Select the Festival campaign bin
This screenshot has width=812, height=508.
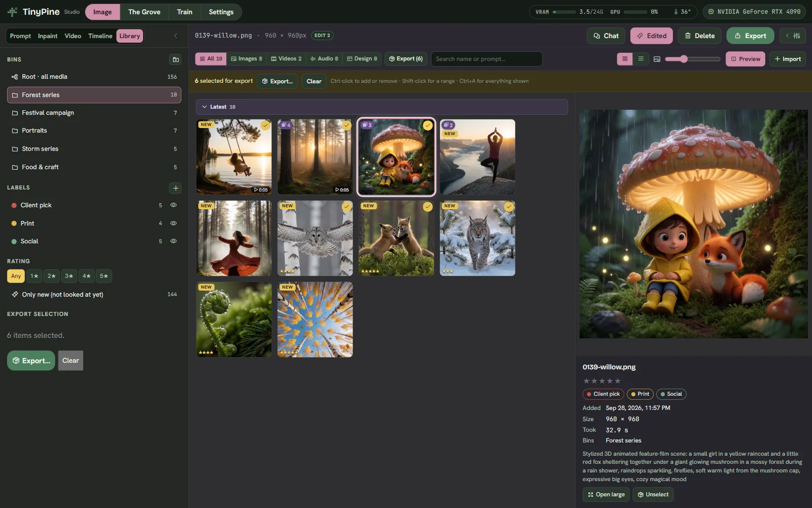tap(94, 113)
